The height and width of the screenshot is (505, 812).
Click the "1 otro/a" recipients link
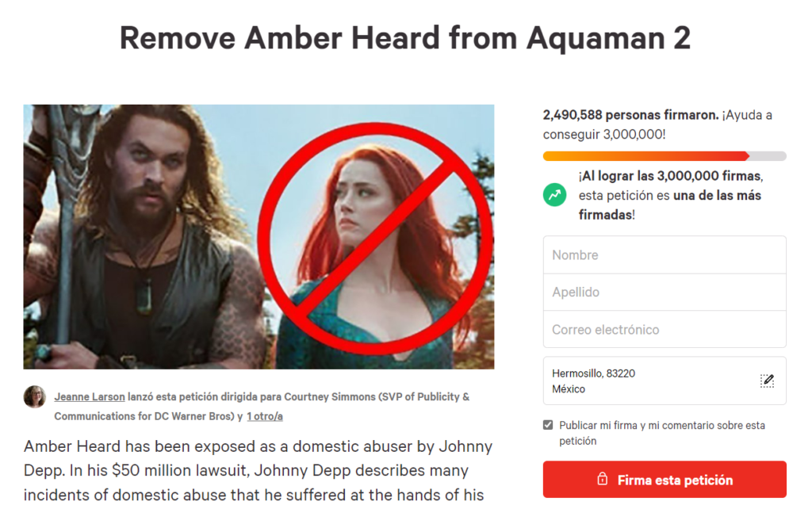[x=265, y=416]
